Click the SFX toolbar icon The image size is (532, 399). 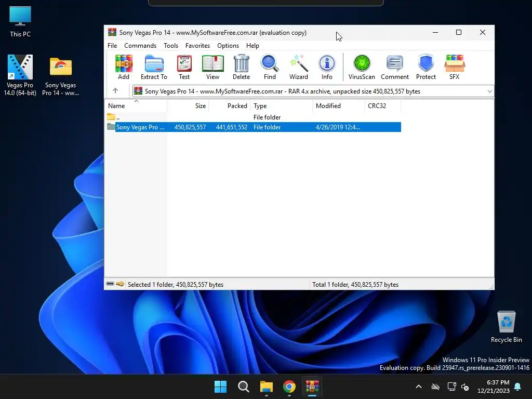[454, 67]
